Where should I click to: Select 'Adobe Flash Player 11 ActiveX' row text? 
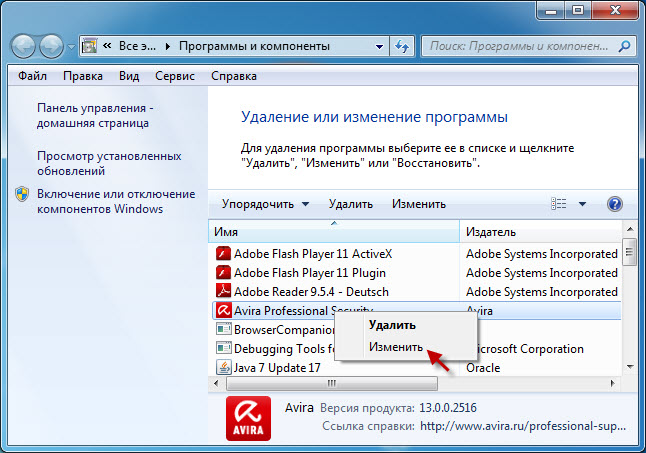click(x=313, y=254)
